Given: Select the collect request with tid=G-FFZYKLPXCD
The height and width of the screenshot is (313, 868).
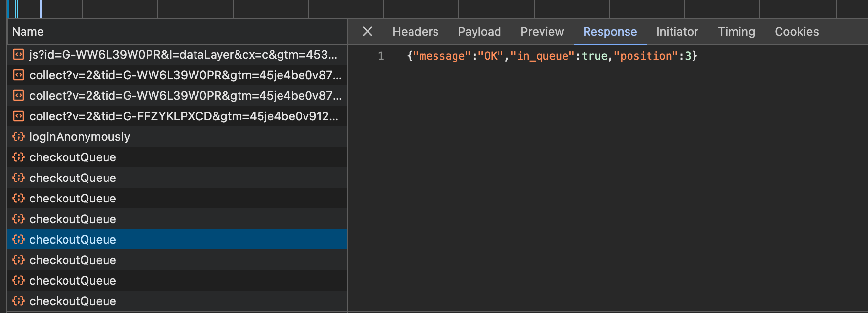Looking at the screenshot, I should click(177, 116).
